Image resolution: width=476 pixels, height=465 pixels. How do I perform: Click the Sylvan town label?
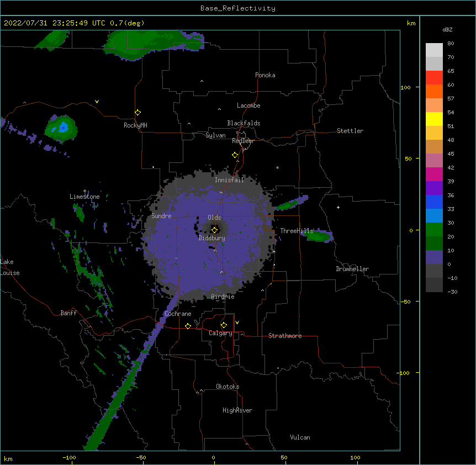[x=215, y=135]
